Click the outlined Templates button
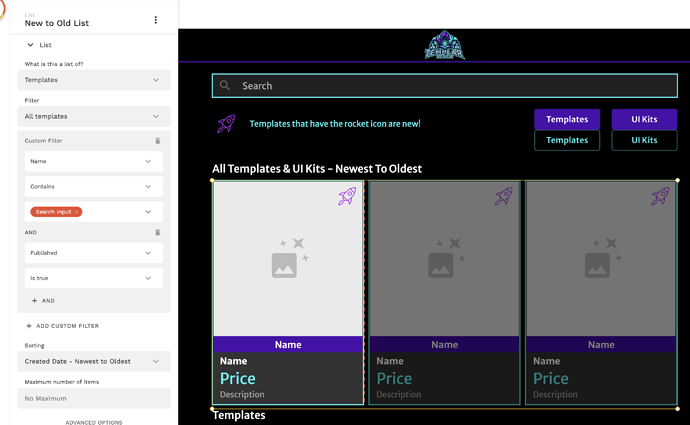 coord(567,140)
